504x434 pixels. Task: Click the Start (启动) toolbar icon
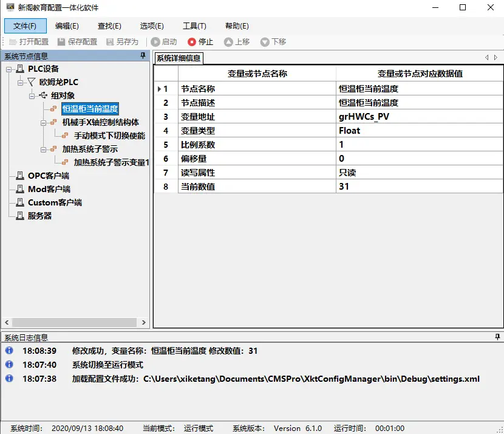155,42
